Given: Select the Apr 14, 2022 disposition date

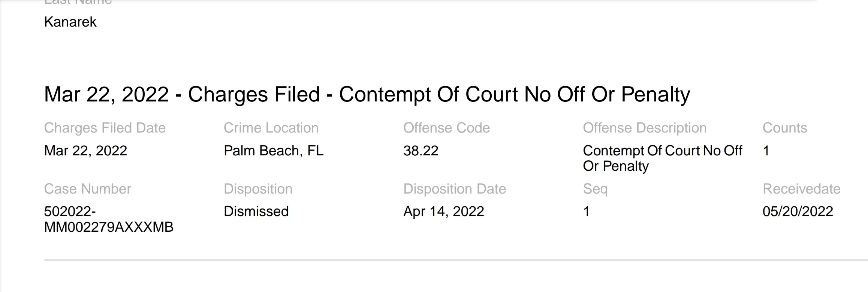Looking at the screenshot, I should coord(444,212).
